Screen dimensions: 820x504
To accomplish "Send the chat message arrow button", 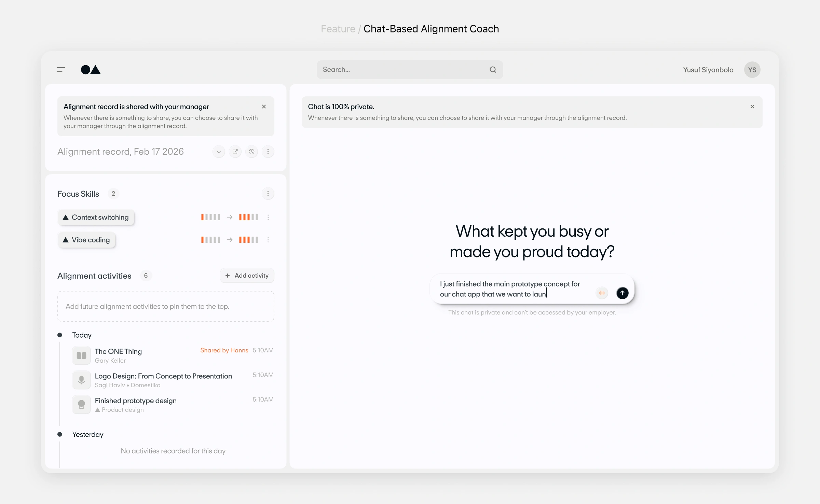I will coord(622,293).
